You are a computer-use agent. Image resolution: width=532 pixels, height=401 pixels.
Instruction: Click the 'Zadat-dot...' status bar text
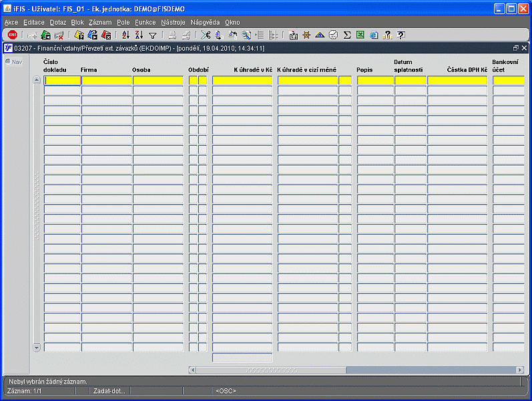point(109,391)
